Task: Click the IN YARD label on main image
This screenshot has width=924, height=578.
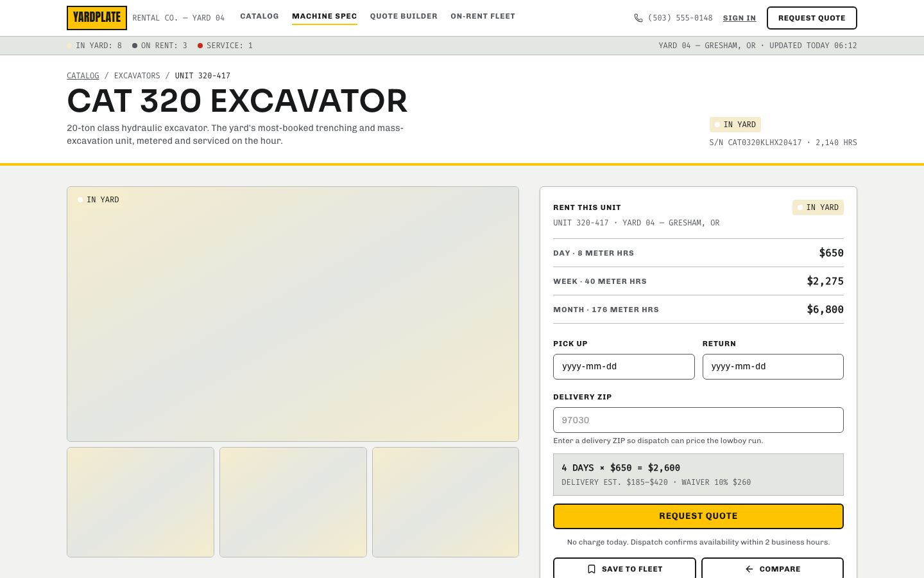Action: point(98,200)
